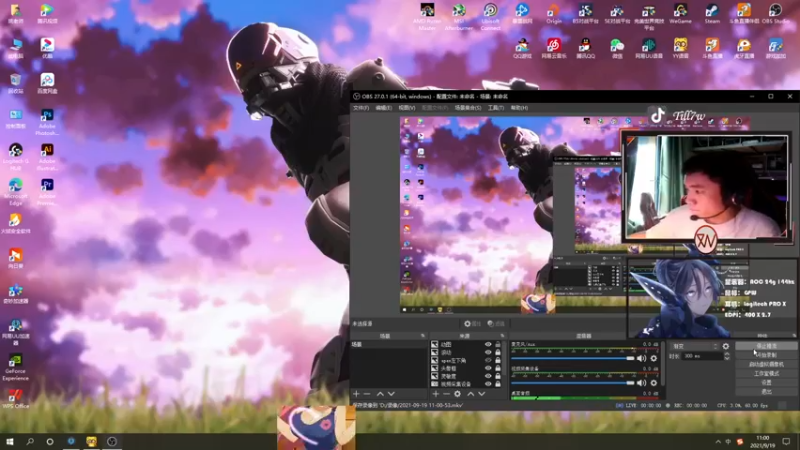The image size is (800, 450).
Task: Open 视频采集设备 mixer settings gear
Action: coord(654,383)
